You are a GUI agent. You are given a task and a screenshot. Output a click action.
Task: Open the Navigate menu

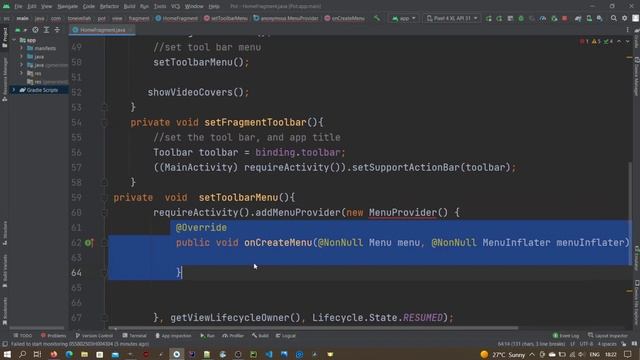pos(67,7)
